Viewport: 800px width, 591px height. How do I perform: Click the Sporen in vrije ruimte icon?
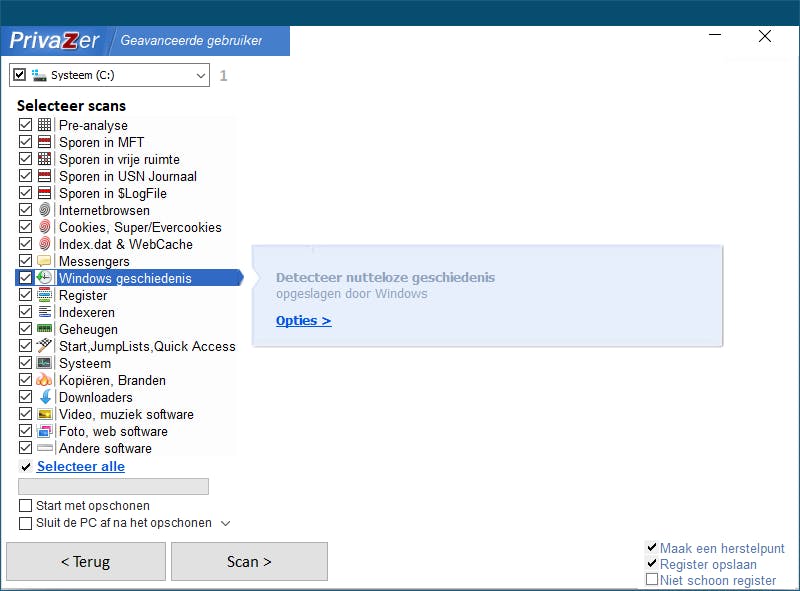coord(44,159)
